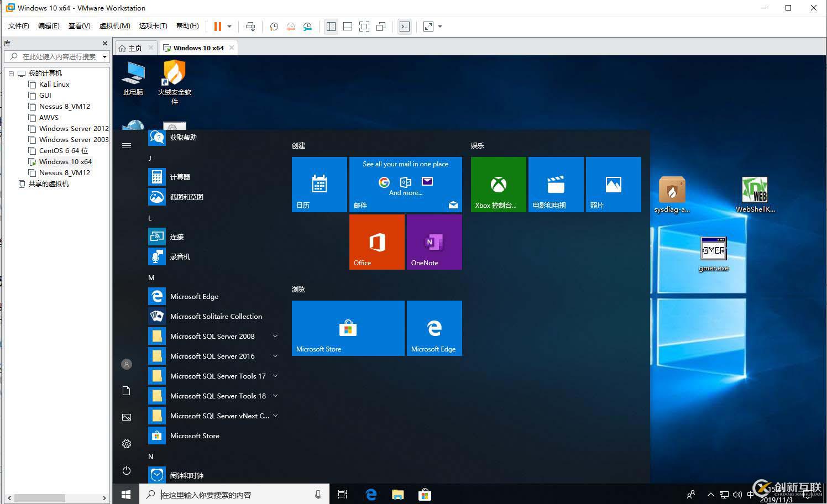
Task: Close the 库 library panel
Action: click(105, 43)
